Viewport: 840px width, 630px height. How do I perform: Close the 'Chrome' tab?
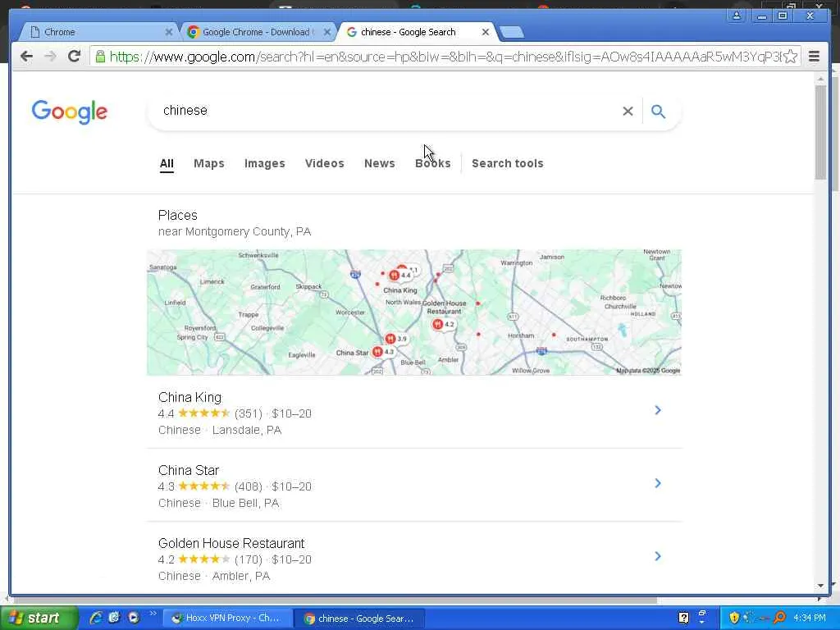pyautogui.click(x=169, y=32)
